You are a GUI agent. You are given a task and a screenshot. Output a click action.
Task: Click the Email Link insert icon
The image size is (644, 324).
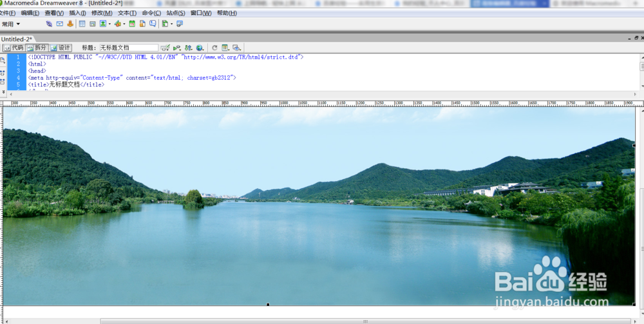point(59,24)
